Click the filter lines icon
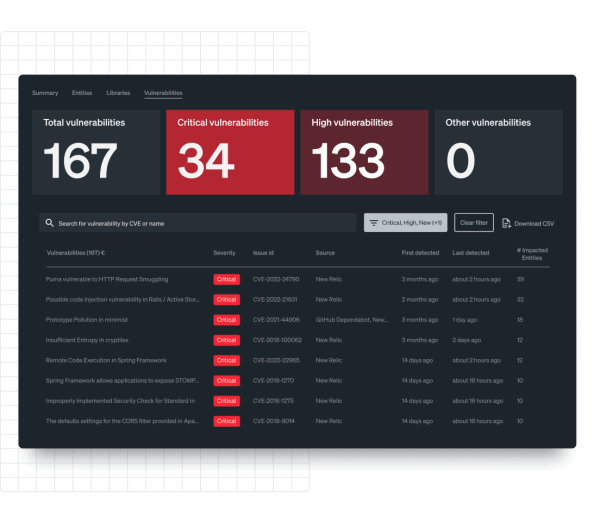 (x=373, y=223)
